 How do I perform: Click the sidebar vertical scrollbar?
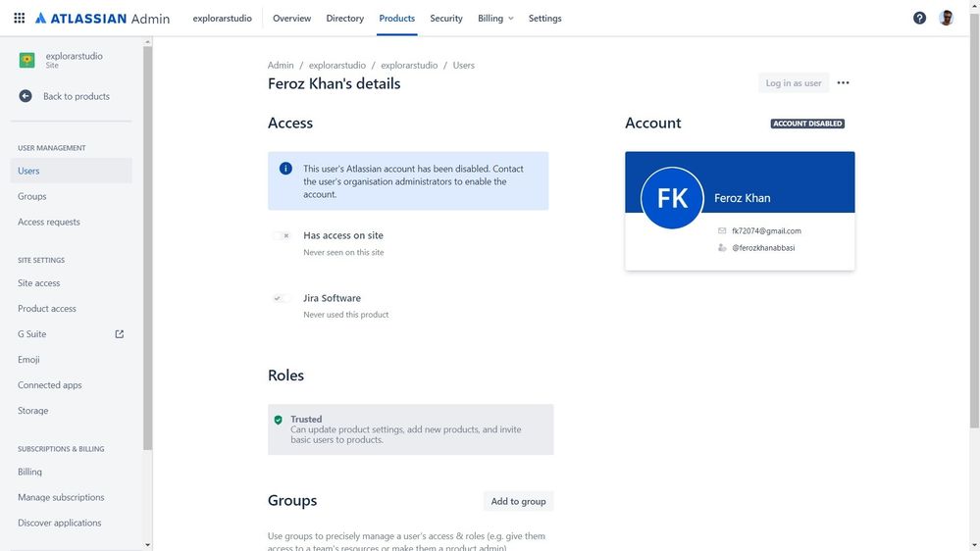click(147, 248)
